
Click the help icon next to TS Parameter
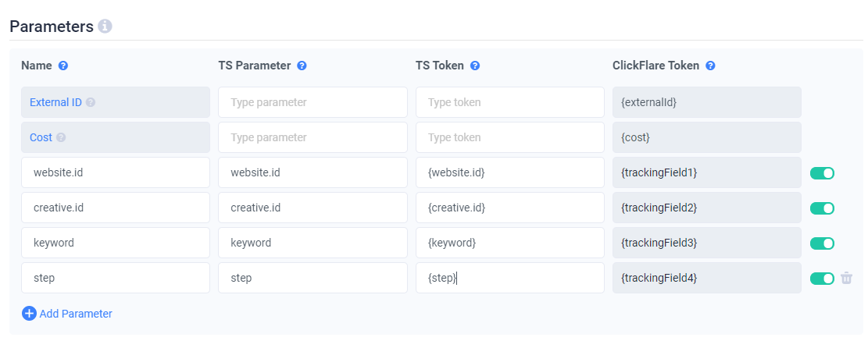(302, 66)
